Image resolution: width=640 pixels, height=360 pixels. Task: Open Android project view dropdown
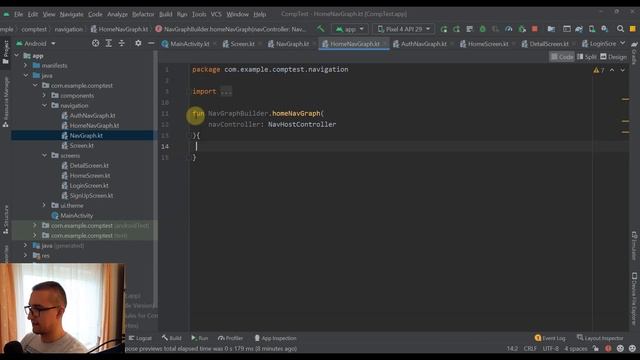pyautogui.click(x=36, y=43)
